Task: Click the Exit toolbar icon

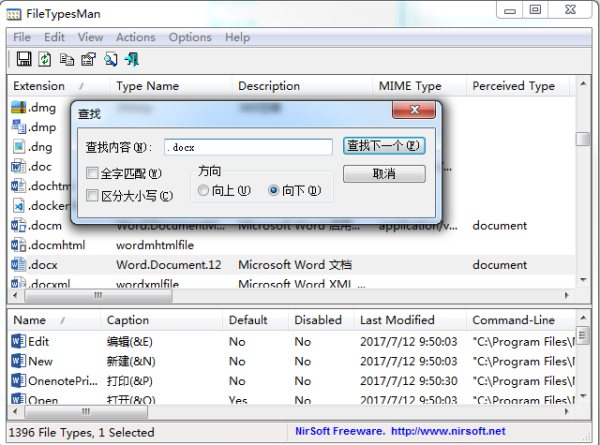Action: pos(132,59)
